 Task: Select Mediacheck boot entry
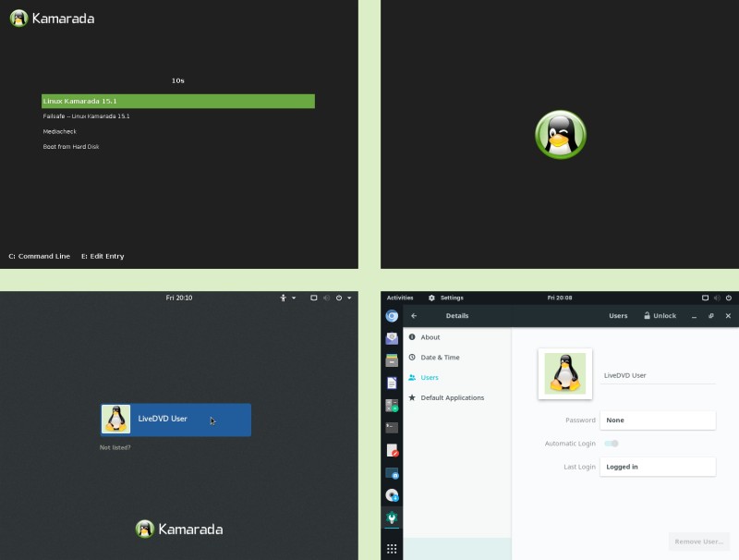tap(59, 131)
